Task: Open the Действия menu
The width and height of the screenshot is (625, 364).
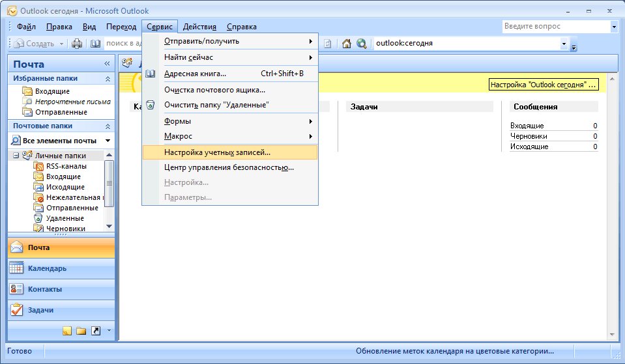Action: pyautogui.click(x=199, y=27)
